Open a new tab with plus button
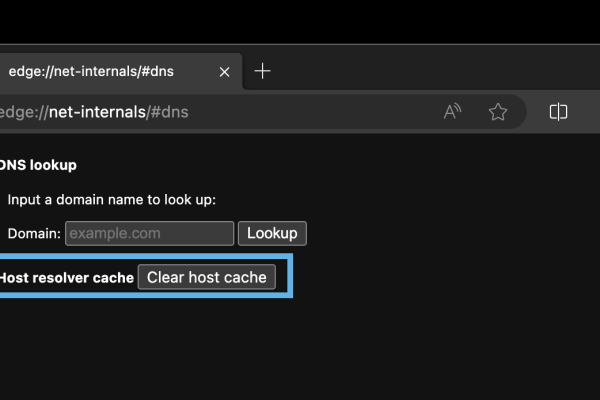Screen dimensions: 600x400 (x=262, y=71)
